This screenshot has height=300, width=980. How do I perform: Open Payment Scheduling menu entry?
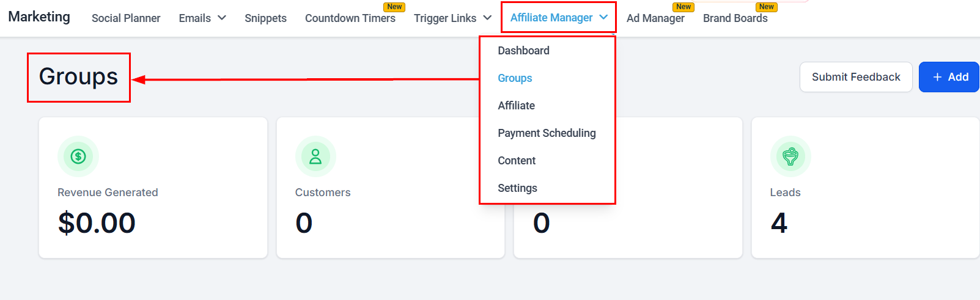pyautogui.click(x=547, y=133)
